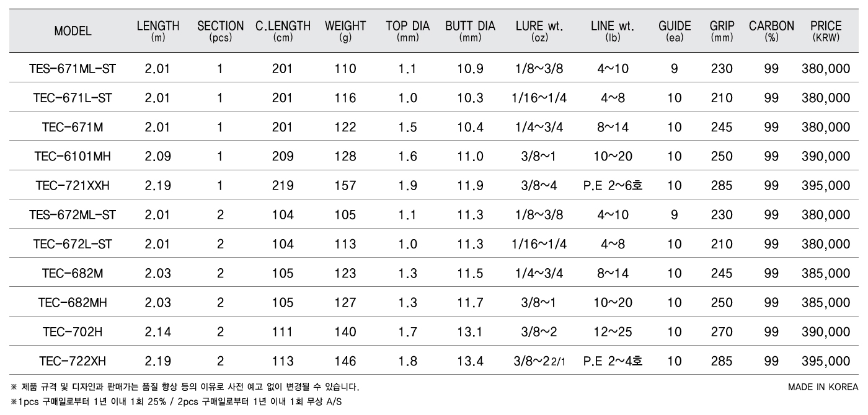Click the TEC-702H model name

point(73,332)
